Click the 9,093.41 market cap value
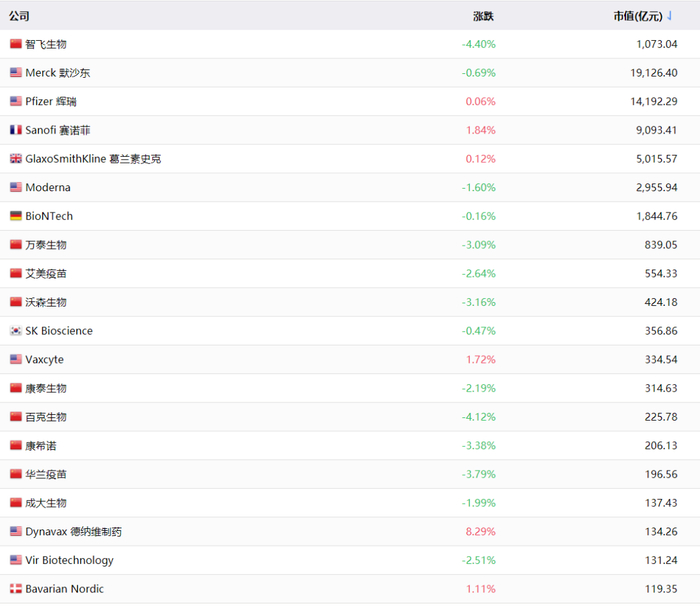The width and height of the screenshot is (700, 606). [x=657, y=130]
